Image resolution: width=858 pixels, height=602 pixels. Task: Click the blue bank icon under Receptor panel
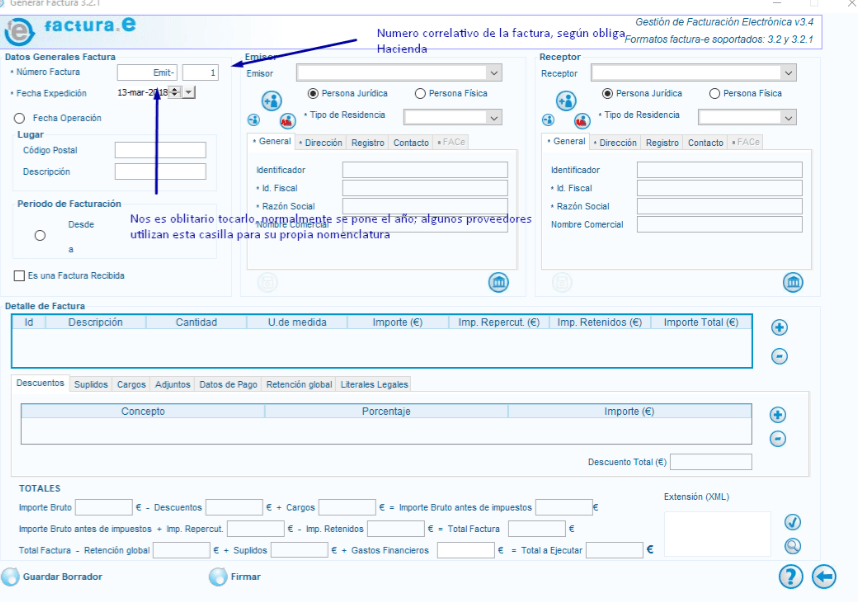point(793,282)
